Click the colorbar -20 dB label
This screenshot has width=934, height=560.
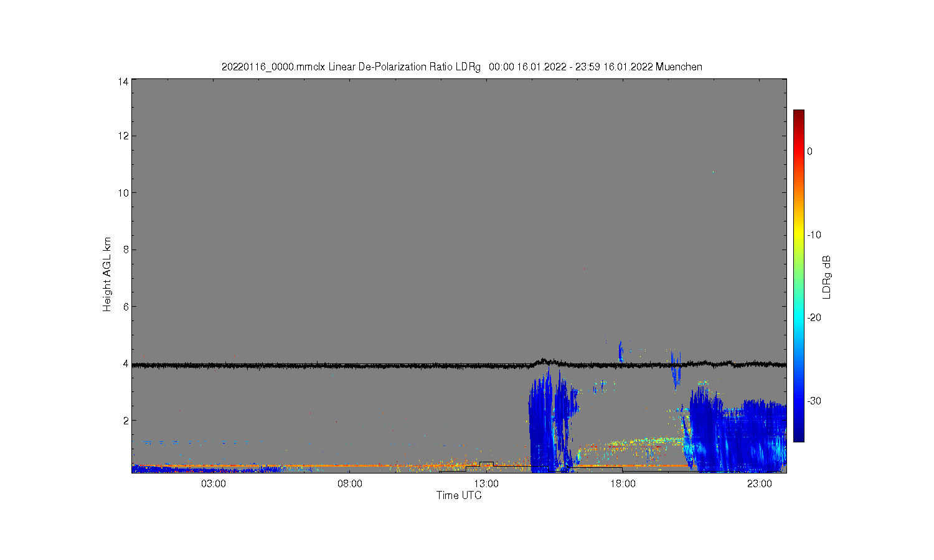814,317
